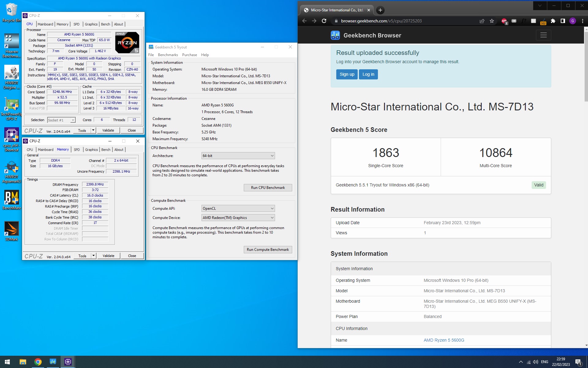Switch to Chrome from the taskbar
Screen dimensions: 588x368
(38, 362)
